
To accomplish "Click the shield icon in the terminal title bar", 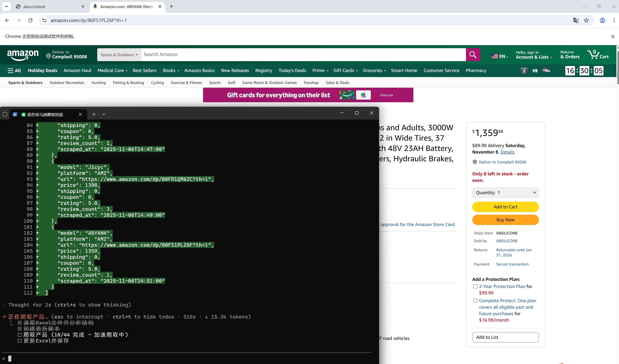I will pyautogui.click(x=5, y=114).
